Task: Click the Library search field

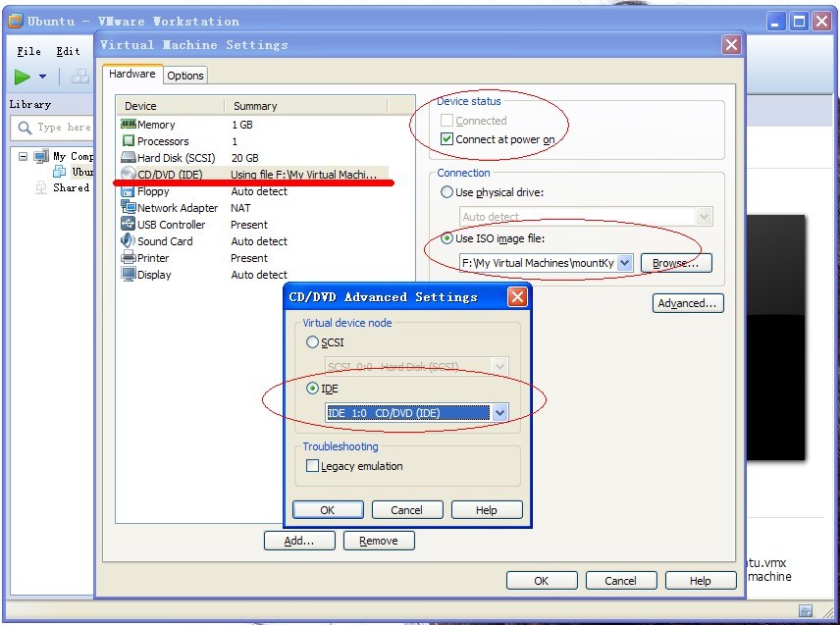Action: click(x=53, y=128)
